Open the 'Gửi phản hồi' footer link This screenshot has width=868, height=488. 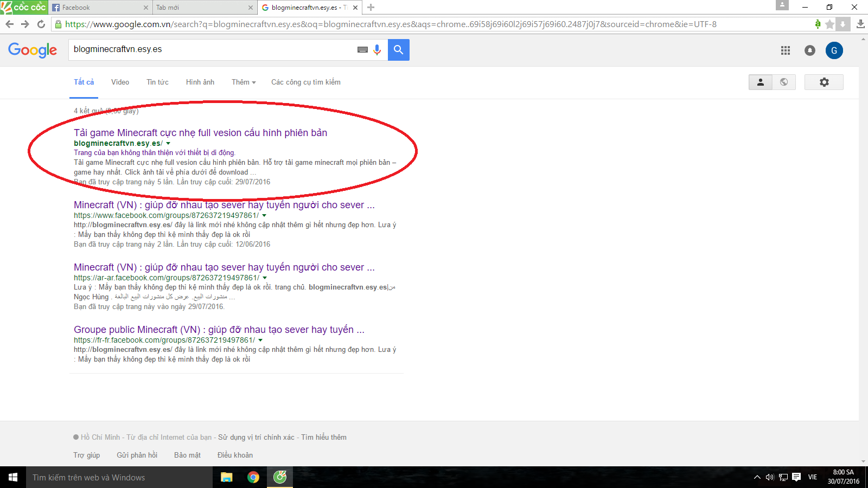pos(137,455)
